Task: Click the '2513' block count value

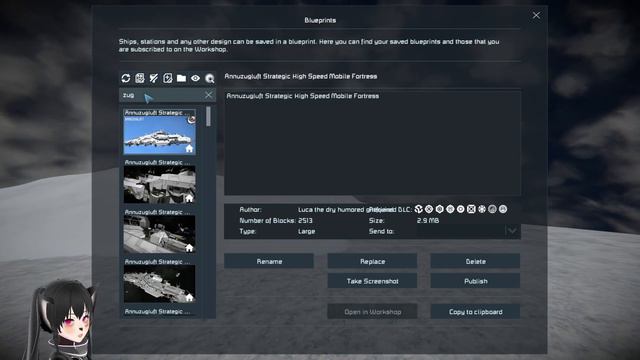Action: [305, 220]
